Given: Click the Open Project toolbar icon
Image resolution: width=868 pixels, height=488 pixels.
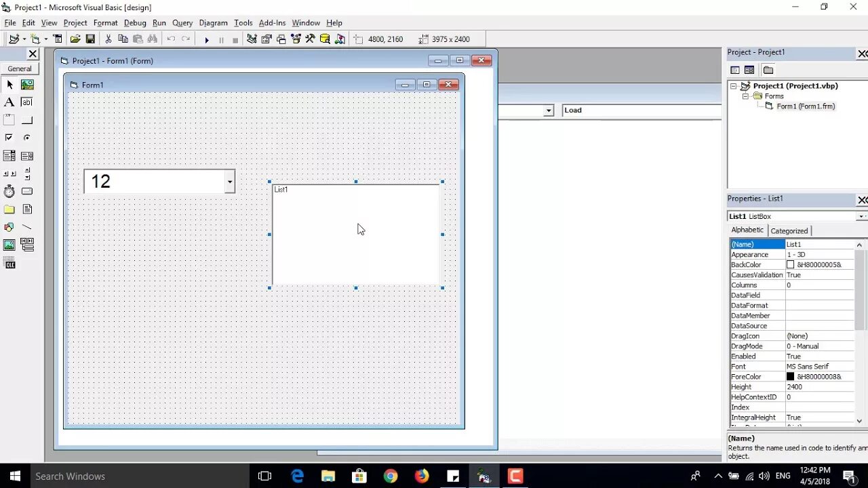Looking at the screenshot, I should tap(75, 39).
